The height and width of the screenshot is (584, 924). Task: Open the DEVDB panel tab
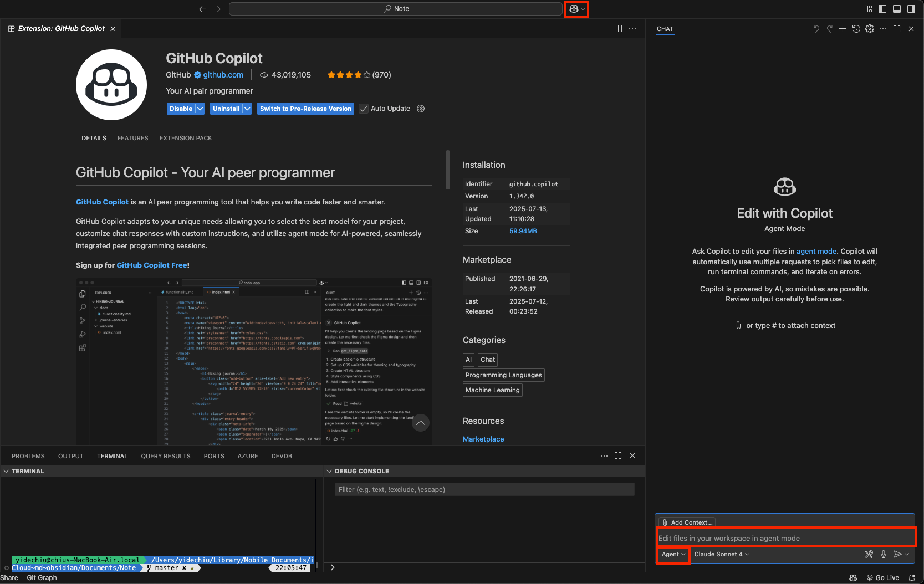282,456
